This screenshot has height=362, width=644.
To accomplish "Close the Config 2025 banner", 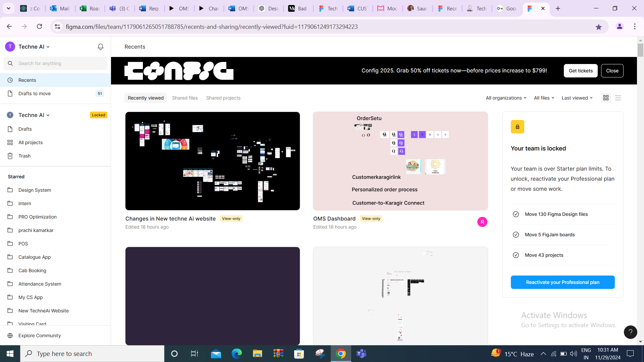I will pos(612,71).
